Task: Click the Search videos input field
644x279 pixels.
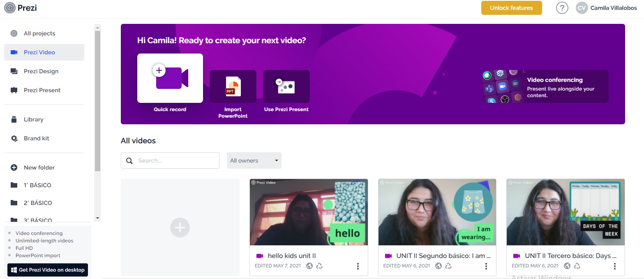Action: [170, 160]
